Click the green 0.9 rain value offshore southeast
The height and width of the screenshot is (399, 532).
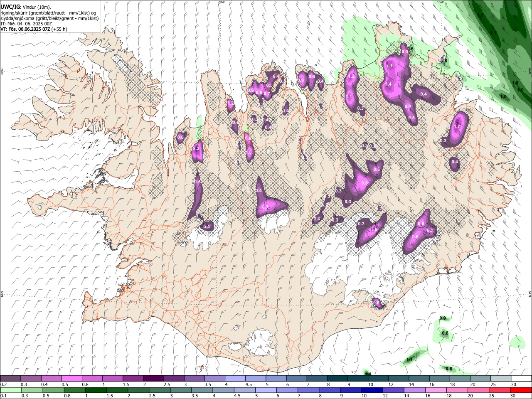443,318
